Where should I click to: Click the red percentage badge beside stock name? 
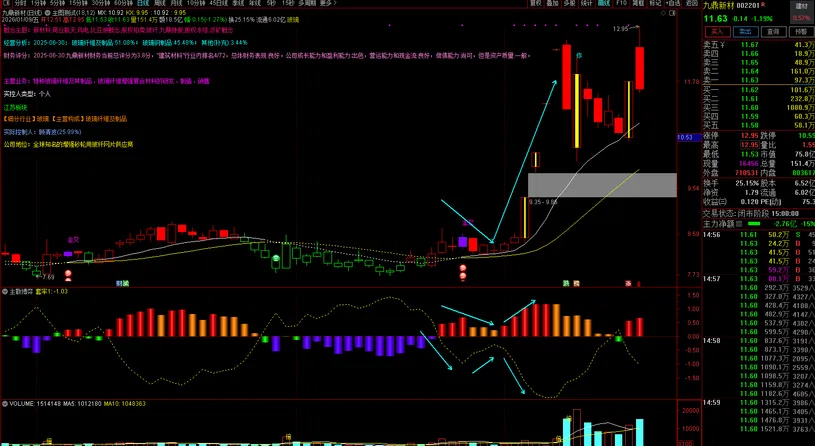[801, 18]
